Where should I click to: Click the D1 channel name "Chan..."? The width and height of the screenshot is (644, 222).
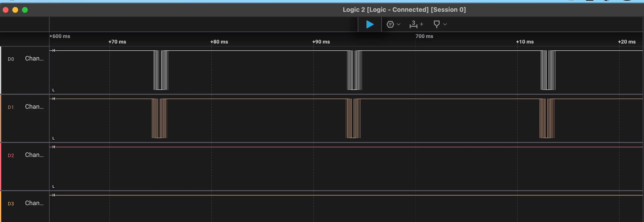[34, 107]
